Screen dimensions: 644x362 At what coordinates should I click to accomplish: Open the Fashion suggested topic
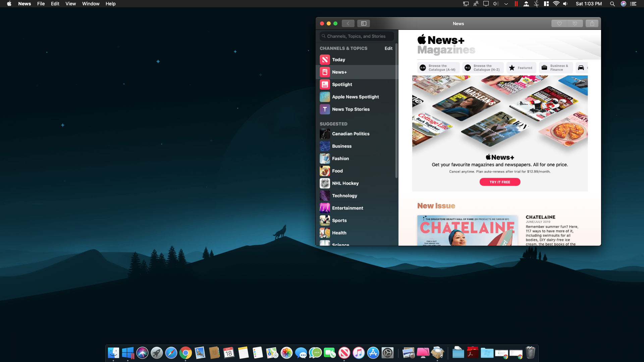tap(357, 159)
